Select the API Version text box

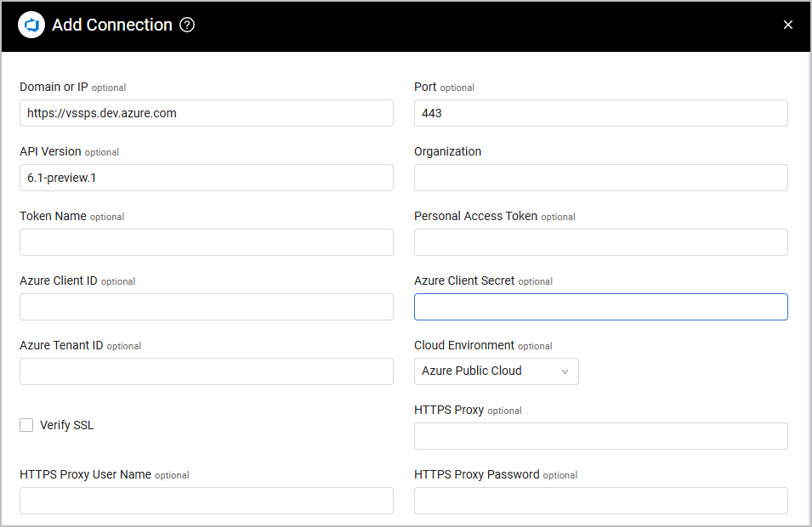tap(206, 178)
